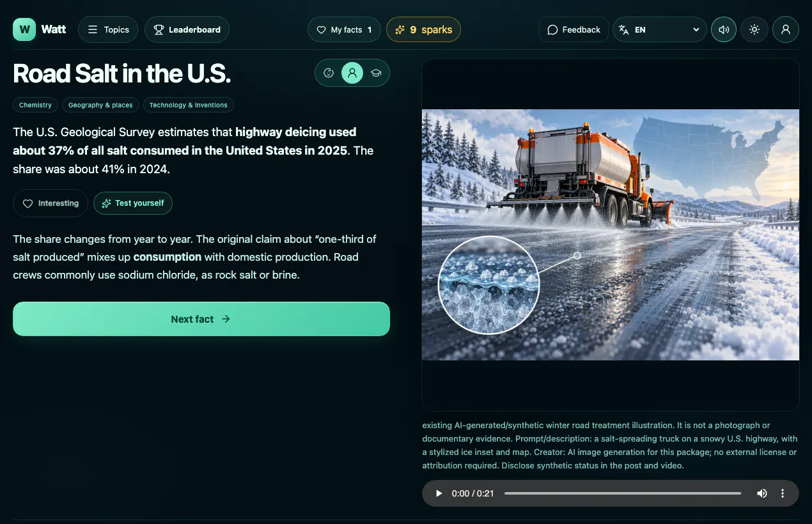
Task: Select the child smiley-face reading level
Action: (329, 73)
